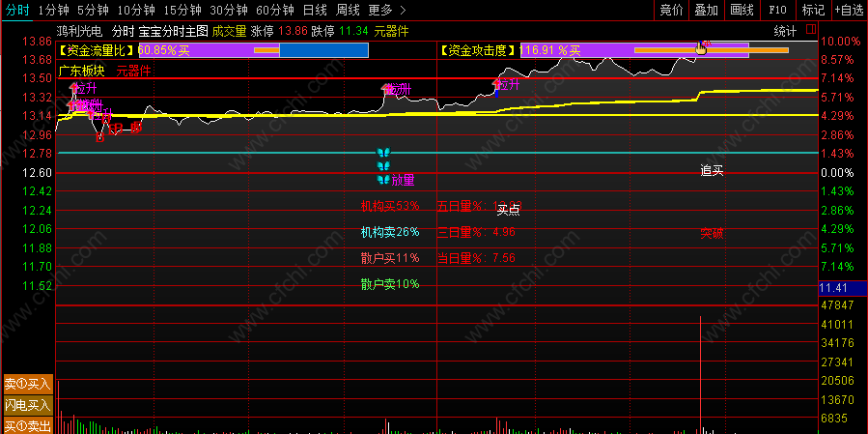
Task: Switch to the 30分钟 period
Action: pyautogui.click(x=229, y=10)
